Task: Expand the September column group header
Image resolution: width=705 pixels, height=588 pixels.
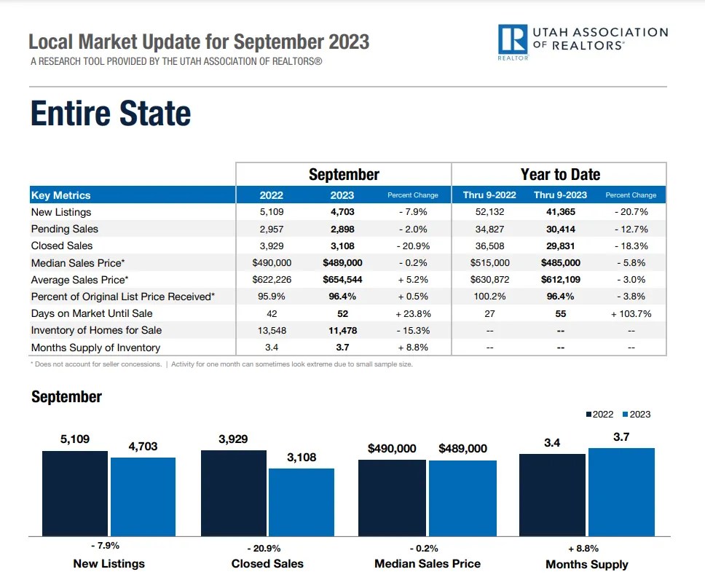Action: (343, 174)
